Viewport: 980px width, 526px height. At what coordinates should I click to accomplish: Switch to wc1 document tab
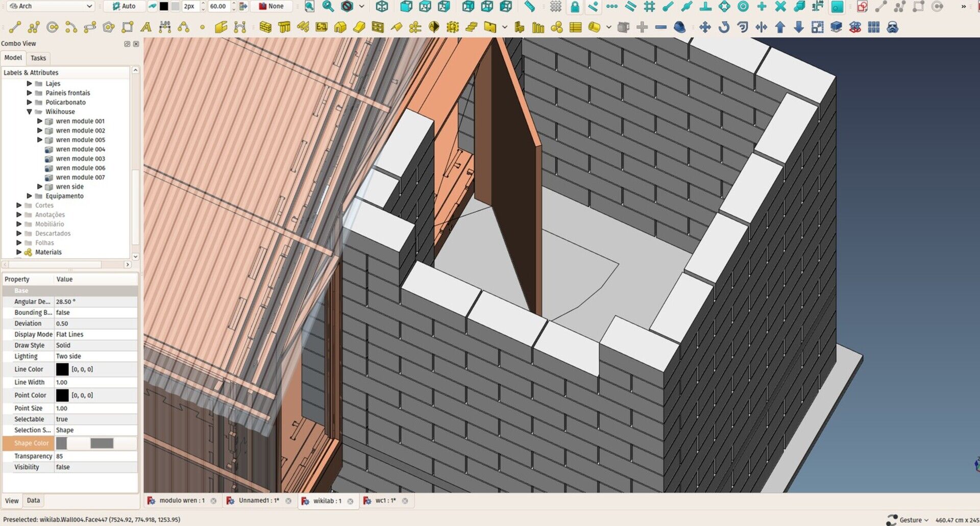pos(385,500)
